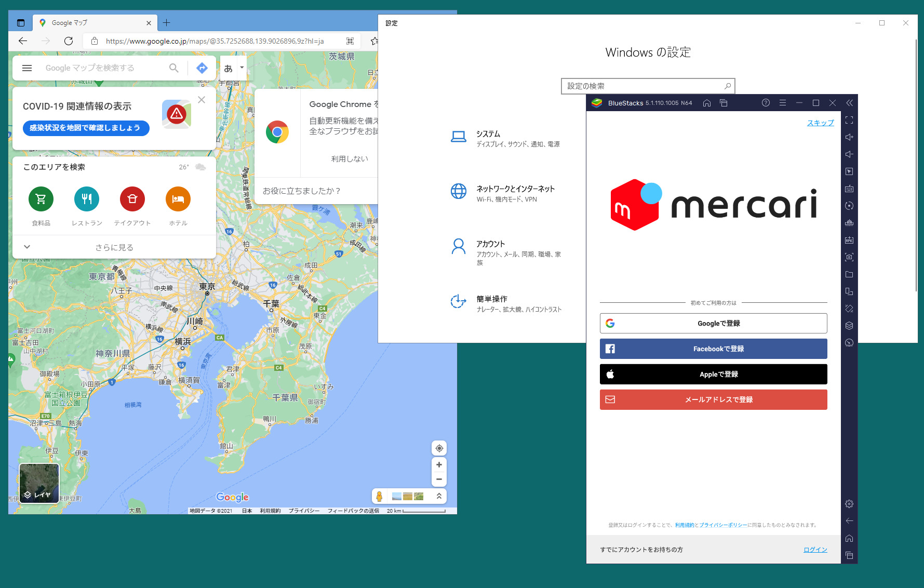This screenshot has height=588, width=924.
Task: Open BlueStacks keyboard controls icon
Action: 849,189
